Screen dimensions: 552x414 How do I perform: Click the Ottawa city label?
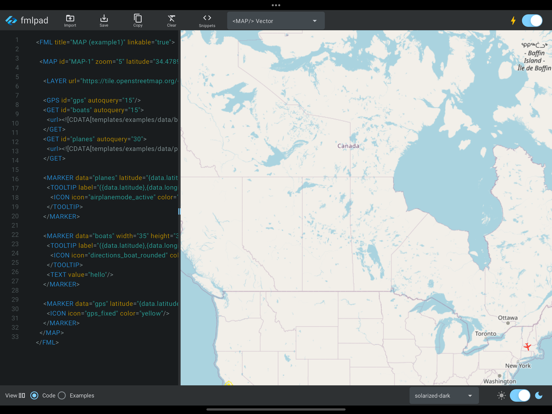[x=507, y=318]
